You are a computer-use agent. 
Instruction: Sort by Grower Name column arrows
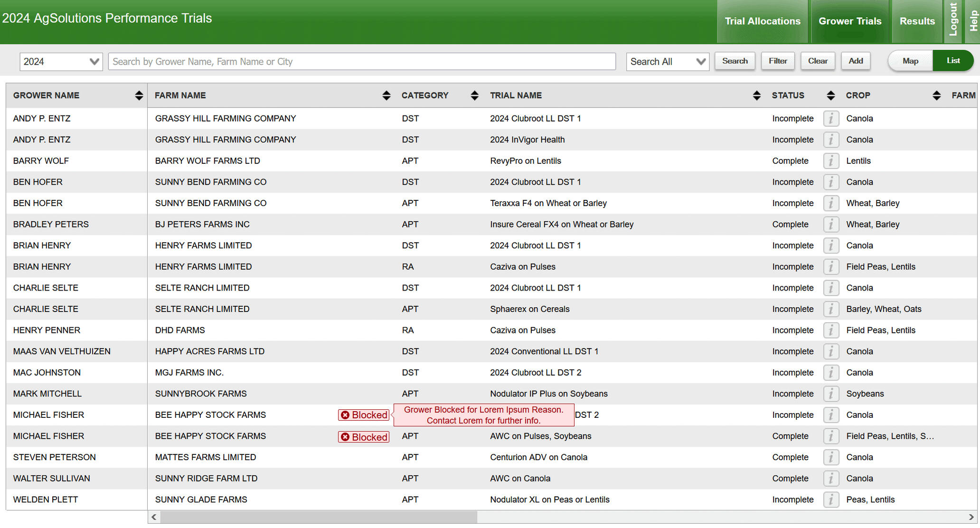pyautogui.click(x=139, y=95)
